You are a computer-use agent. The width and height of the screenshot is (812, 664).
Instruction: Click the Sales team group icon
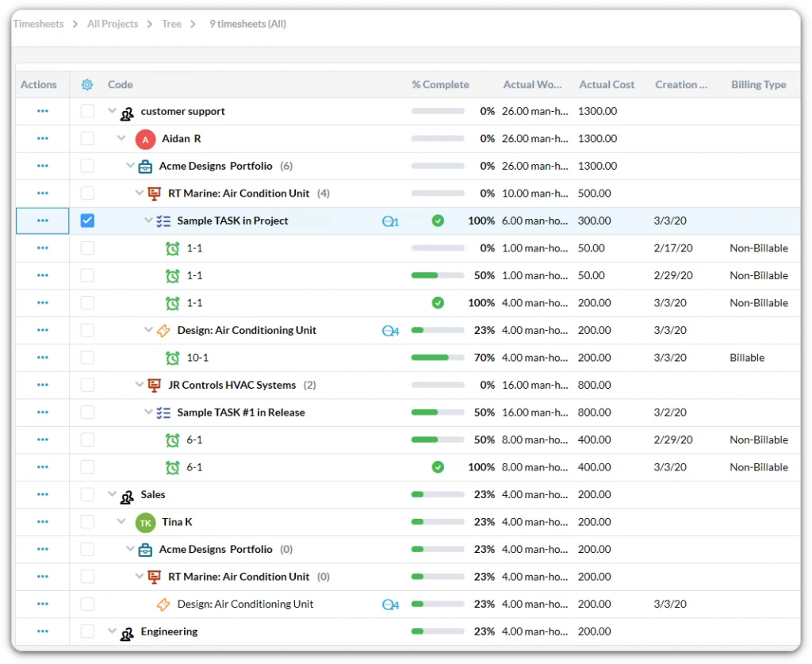click(x=127, y=496)
